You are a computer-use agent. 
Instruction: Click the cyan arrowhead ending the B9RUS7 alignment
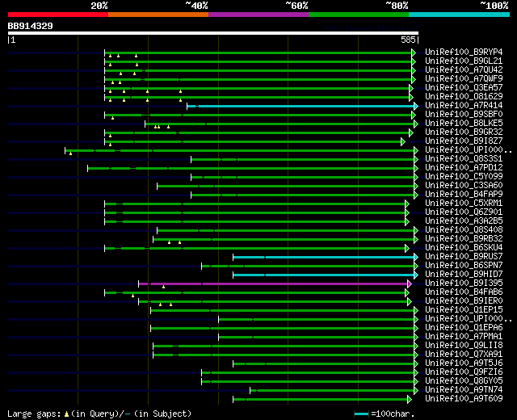click(x=416, y=257)
